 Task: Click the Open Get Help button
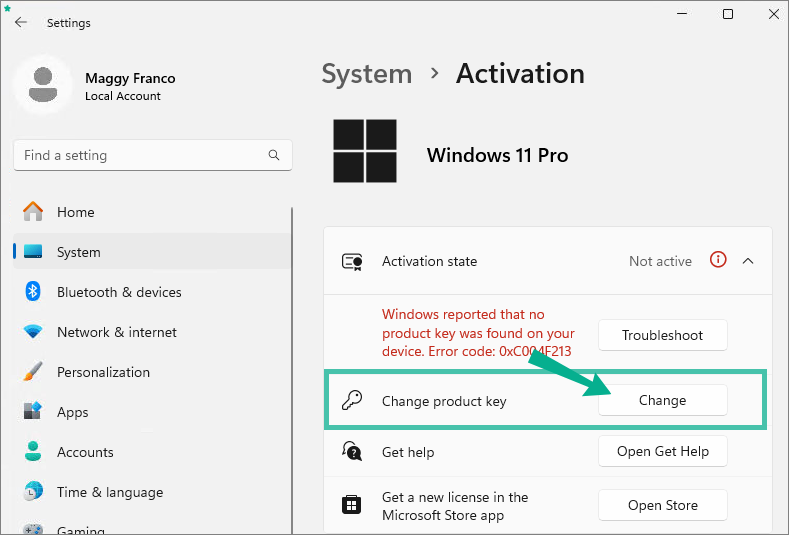662,451
